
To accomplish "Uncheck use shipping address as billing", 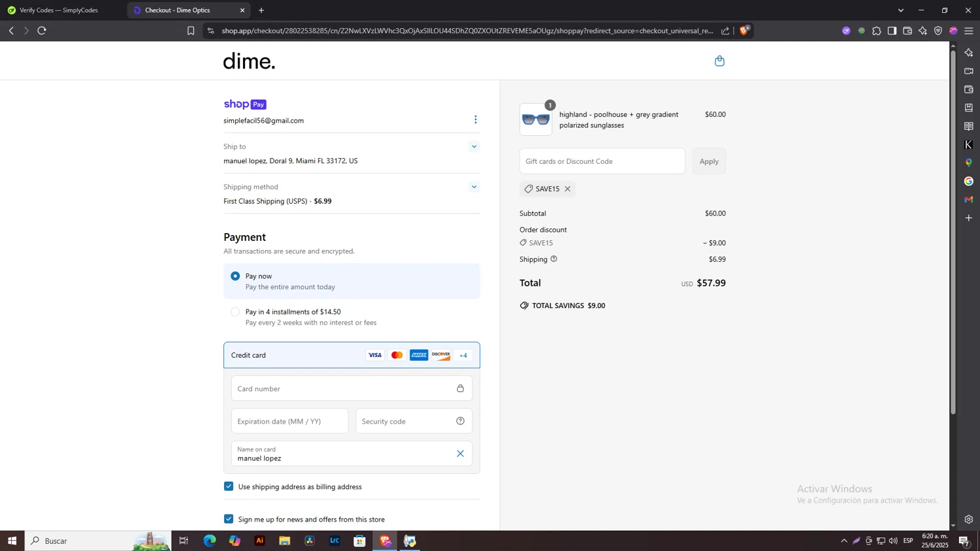I will click(229, 486).
